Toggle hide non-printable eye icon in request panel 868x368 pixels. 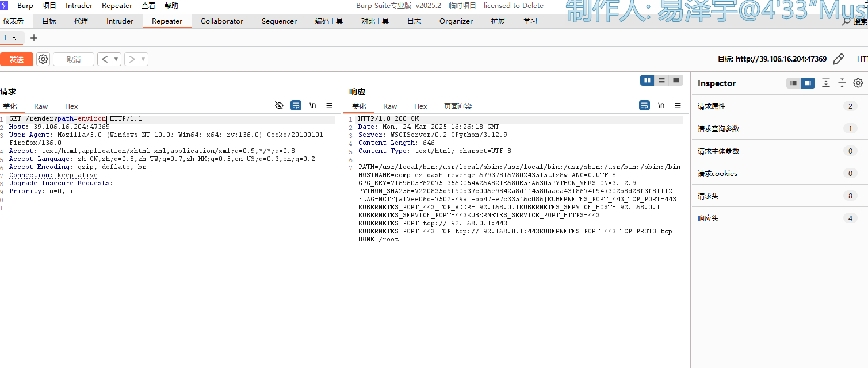click(x=279, y=105)
